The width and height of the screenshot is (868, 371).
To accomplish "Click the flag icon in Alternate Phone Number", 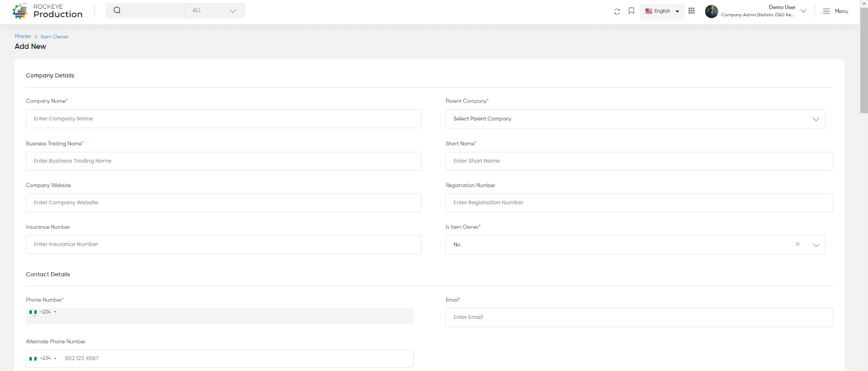I will (x=33, y=359).
